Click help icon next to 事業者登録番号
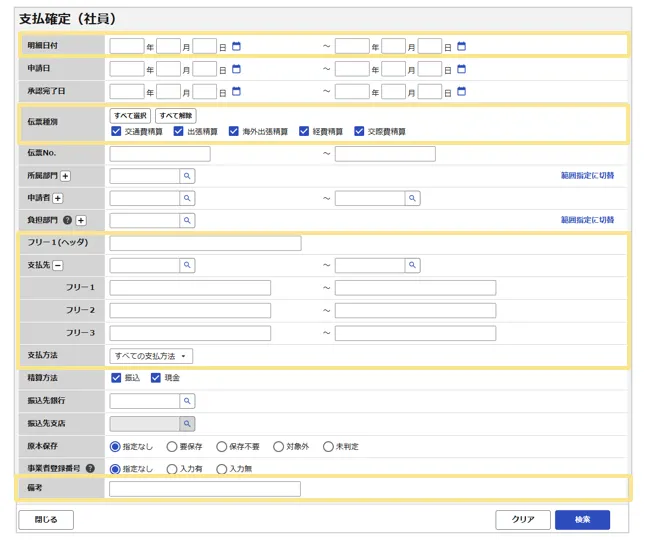This screenshot has width=663, height=541. coord(90,468)
